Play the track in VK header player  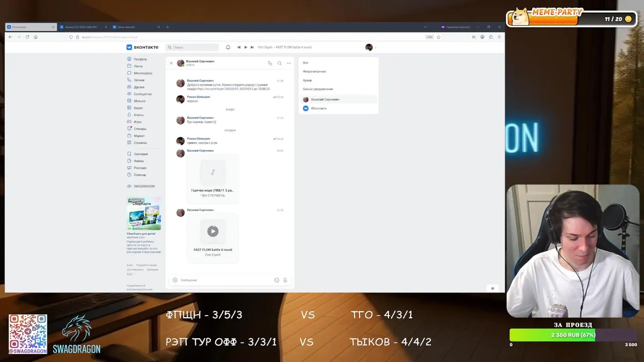point(246,47)
